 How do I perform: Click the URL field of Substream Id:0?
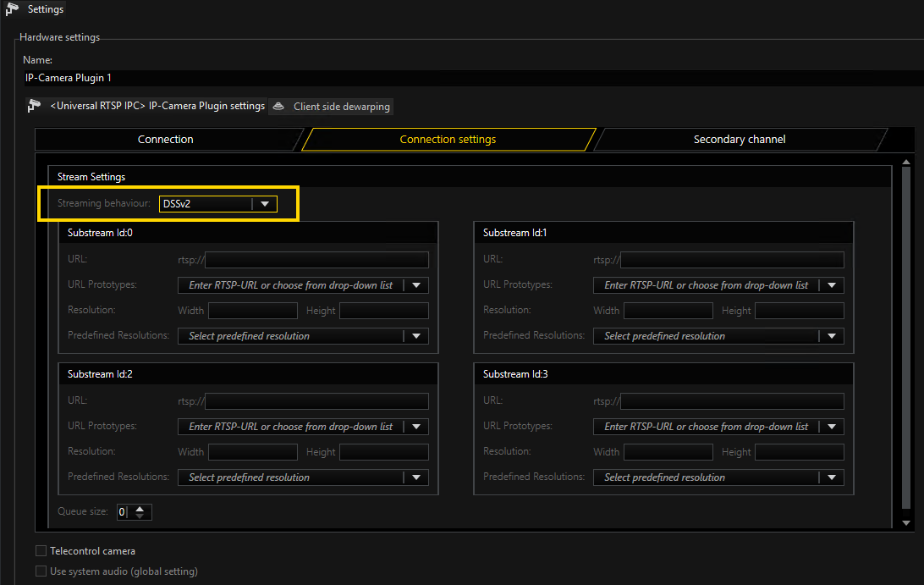[316, 259]
